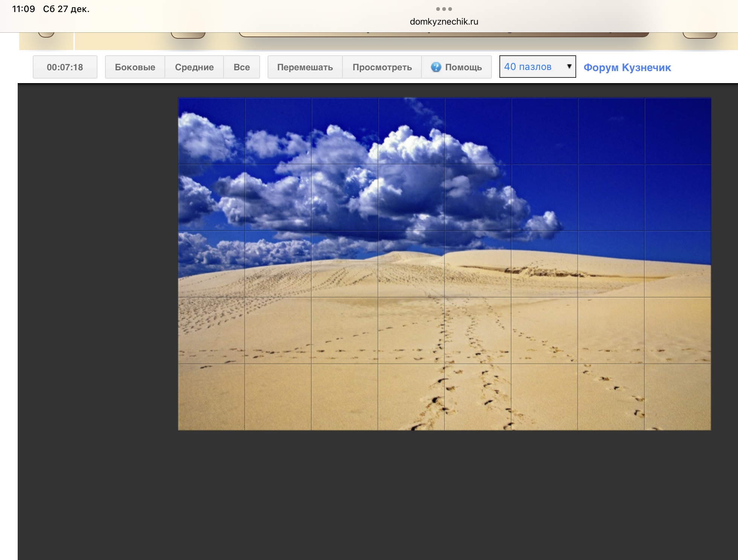Tap the 11:09 clock in status bar
Screen dimensions: 738x560
click(x=23, y=9)
